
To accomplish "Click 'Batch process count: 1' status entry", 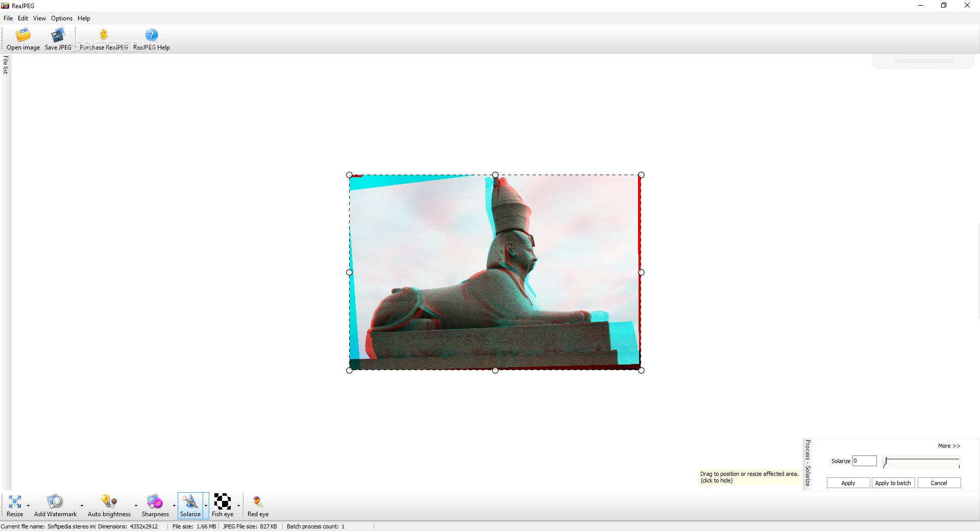I will click(x=315, y=526).
